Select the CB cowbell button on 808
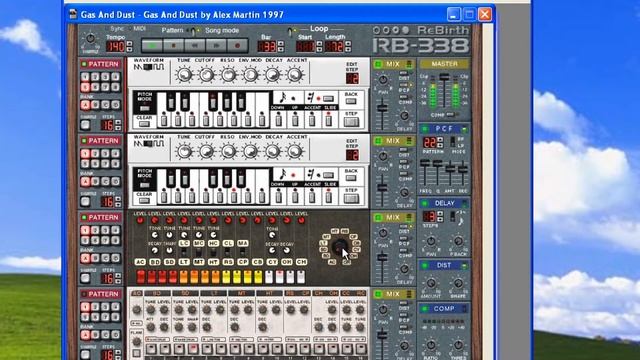The height and width of the screenshot is (360, 640). (x=258, y=262)
